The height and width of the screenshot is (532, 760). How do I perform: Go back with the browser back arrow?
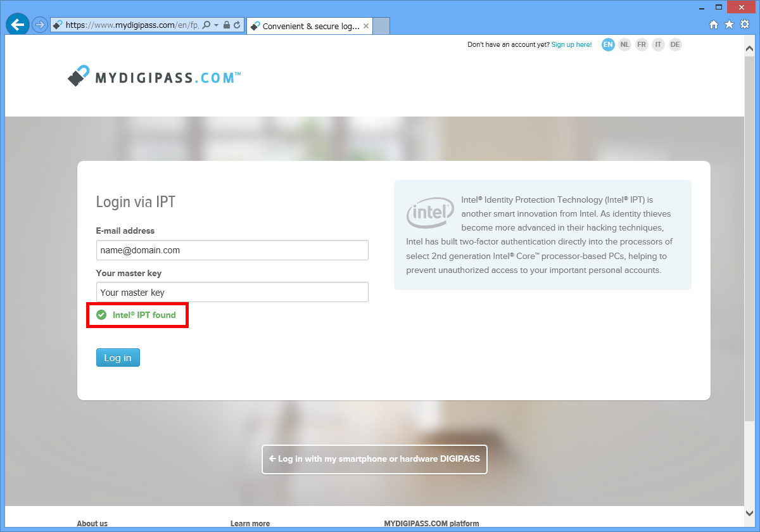click(18, 25)
